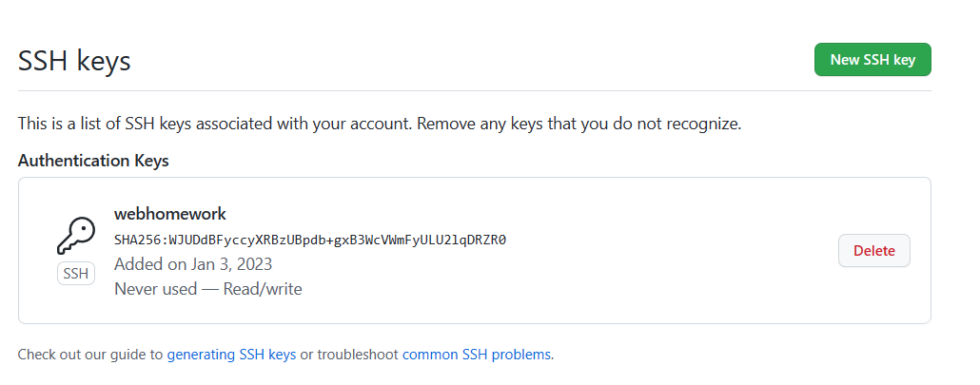Click the 'Read/write' permission label

click(262, 288)
